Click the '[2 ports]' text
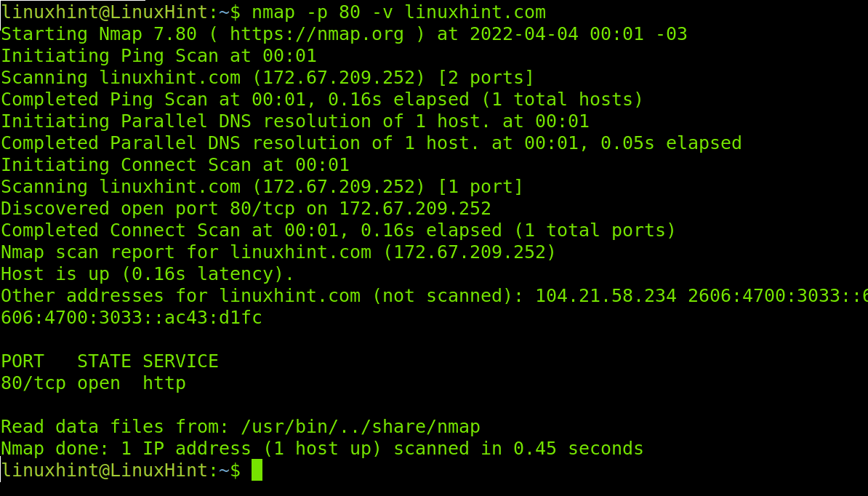The height and width of the screenshot is (496, 868). point(486,78)
